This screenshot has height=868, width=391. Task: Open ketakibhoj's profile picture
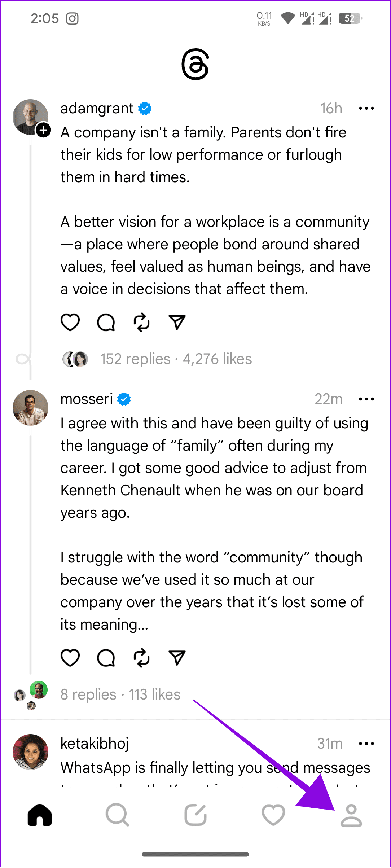point(31,752)
